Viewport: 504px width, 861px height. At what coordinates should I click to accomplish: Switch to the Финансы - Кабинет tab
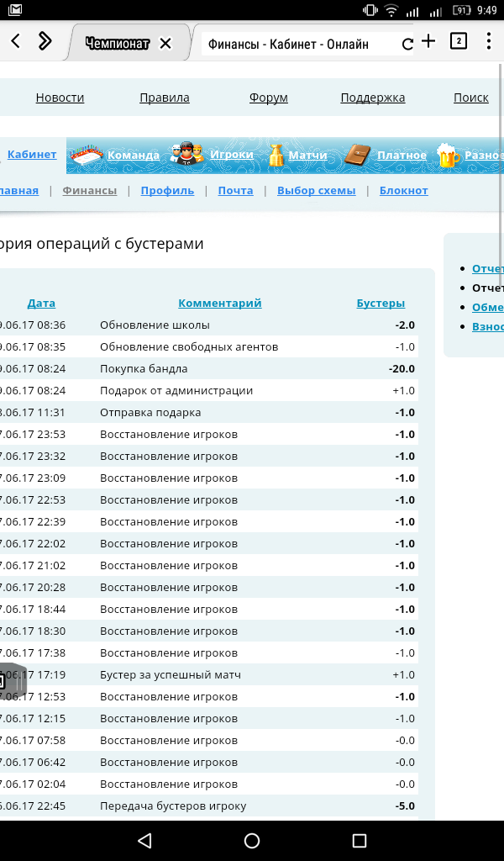tap(288, 45)
